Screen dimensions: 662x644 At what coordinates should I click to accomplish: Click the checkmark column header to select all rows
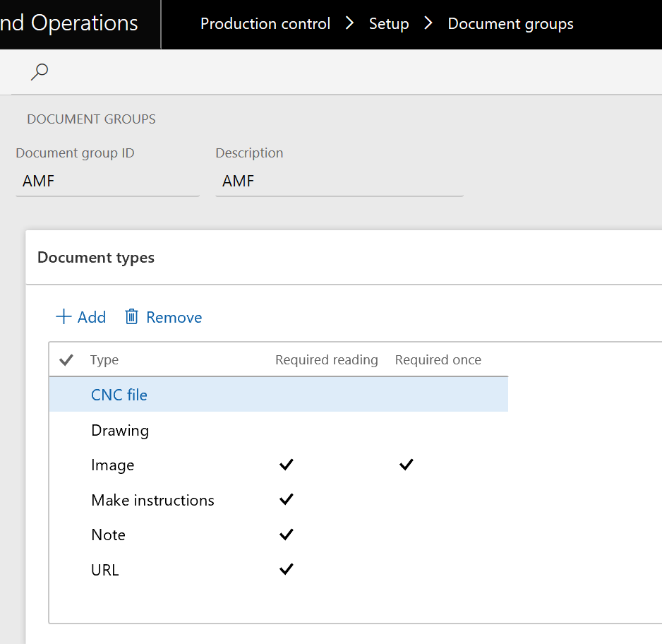tap(66, 359)
